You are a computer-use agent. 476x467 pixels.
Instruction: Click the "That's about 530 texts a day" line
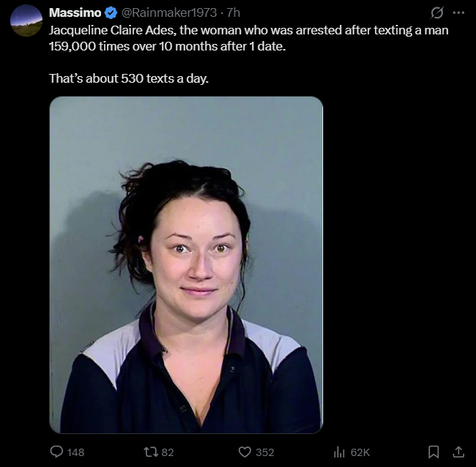point(129,78)
